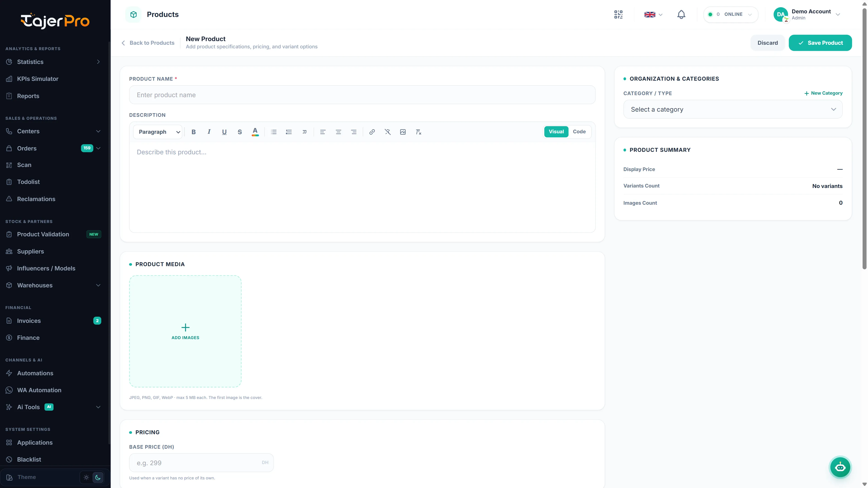Expand the Warehouses sidebar section

click(x=98, y=285)
